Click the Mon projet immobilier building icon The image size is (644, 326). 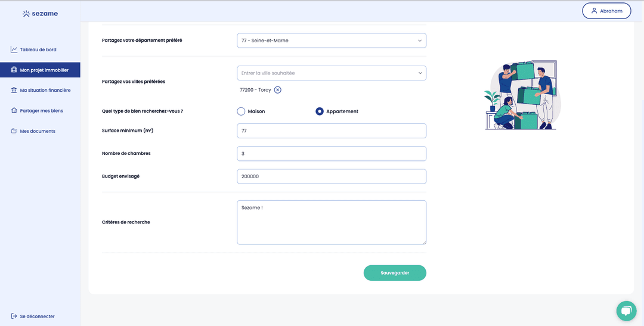tap(14, 70)
